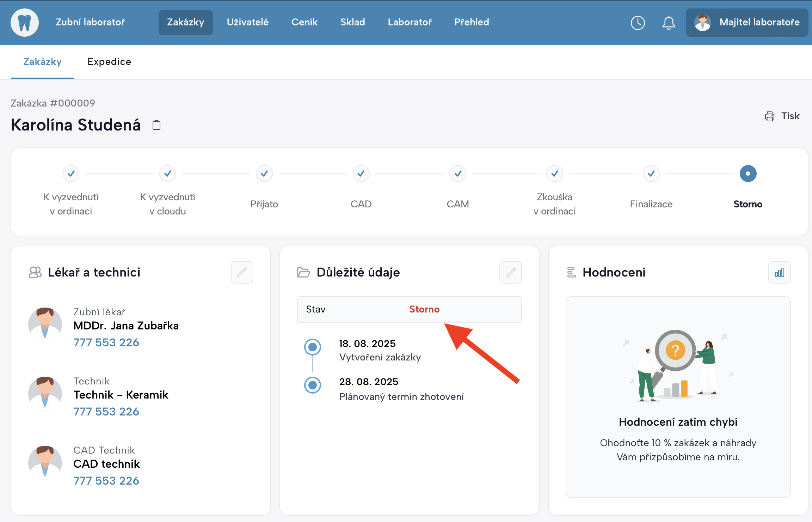Open the Hodnocení bar chart icon
This screenshot has height=522, width=812.
pos(779,272)
